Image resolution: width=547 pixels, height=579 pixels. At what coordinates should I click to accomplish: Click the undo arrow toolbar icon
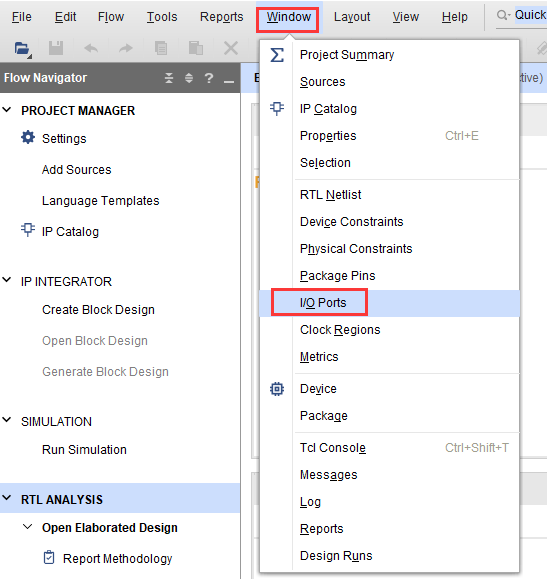91,48
